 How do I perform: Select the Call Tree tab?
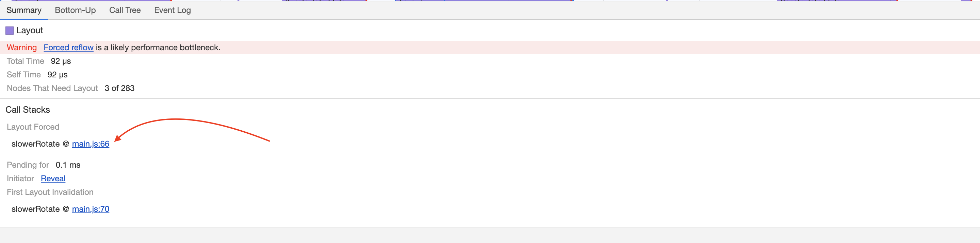(125, 10)
